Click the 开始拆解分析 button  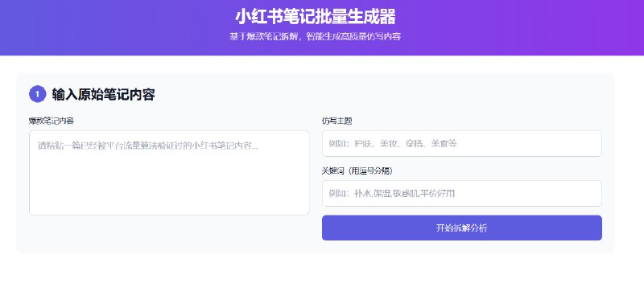(461, 228)
